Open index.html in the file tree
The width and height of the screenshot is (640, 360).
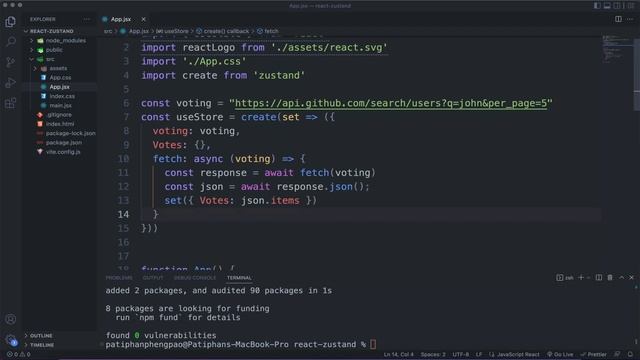point(60,124)
